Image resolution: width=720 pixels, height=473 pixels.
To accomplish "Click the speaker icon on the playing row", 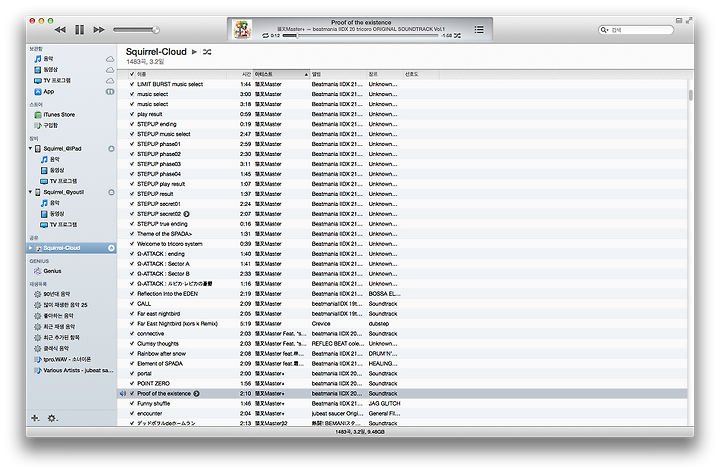I will (123, 394).
